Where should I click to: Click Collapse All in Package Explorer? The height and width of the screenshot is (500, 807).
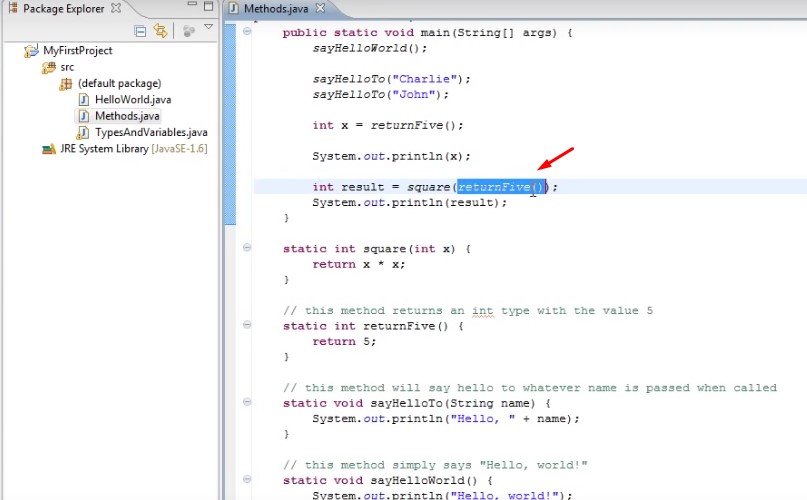(140, 31)
